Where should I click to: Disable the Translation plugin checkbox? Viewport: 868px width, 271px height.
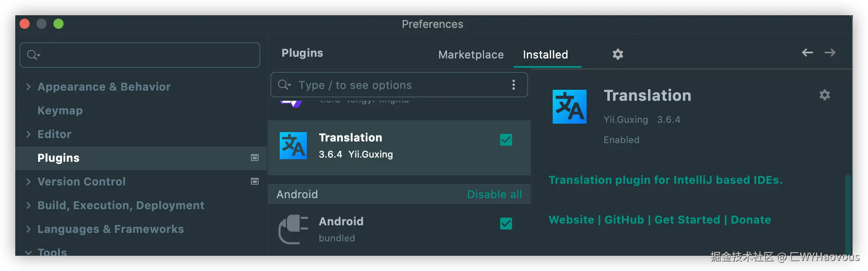point(506,140)
